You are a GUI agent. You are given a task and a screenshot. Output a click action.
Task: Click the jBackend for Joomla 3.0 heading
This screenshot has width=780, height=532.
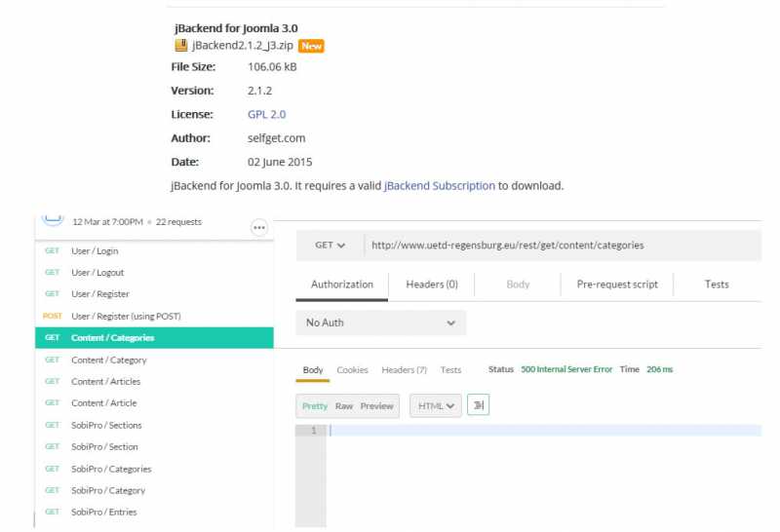click(236, 28)
